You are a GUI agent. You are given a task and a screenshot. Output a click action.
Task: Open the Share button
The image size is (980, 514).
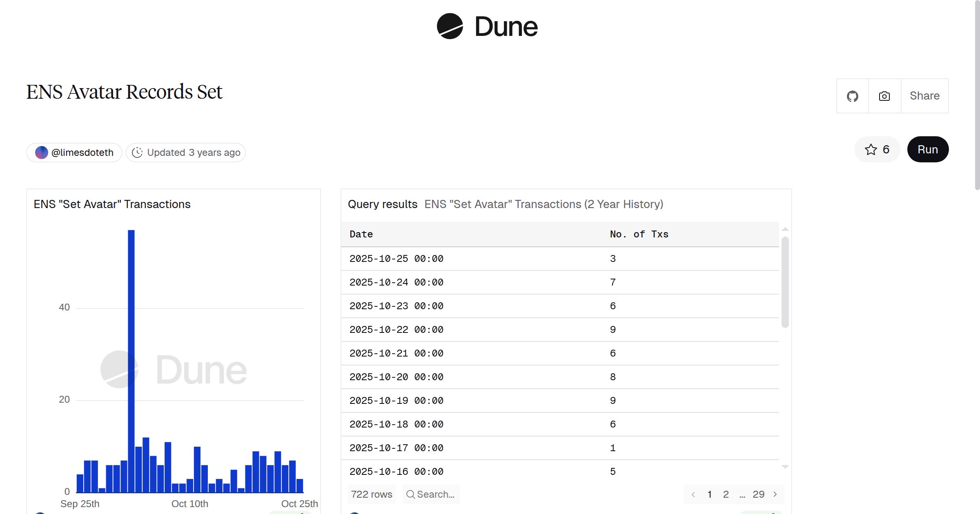[x=924, y=96]
